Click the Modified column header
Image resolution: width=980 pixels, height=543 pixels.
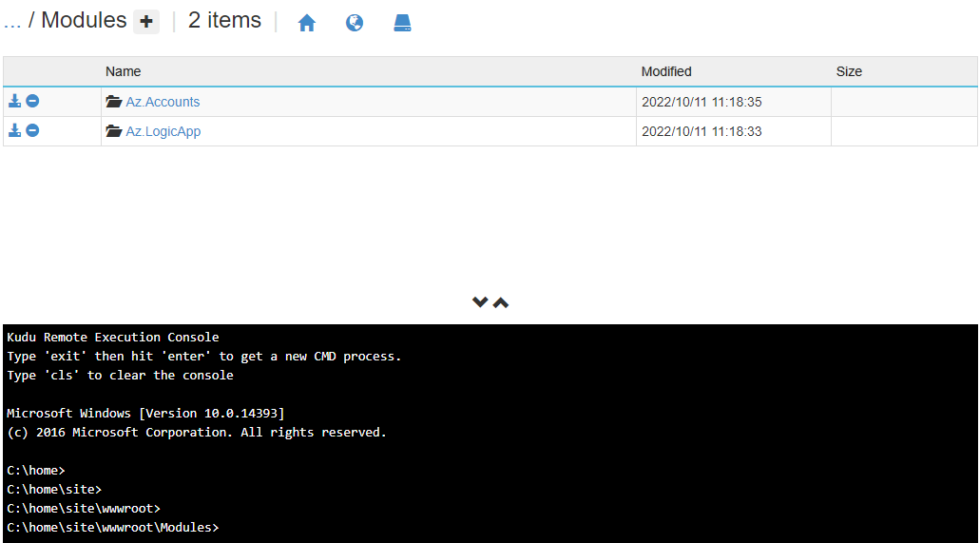tap(666, 71)
